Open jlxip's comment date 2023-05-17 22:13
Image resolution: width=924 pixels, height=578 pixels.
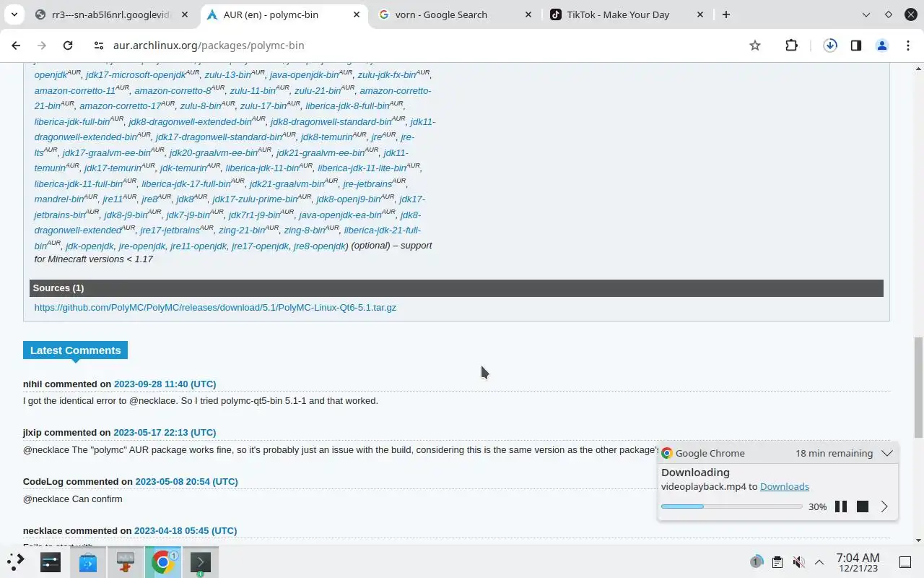[165, 432]
